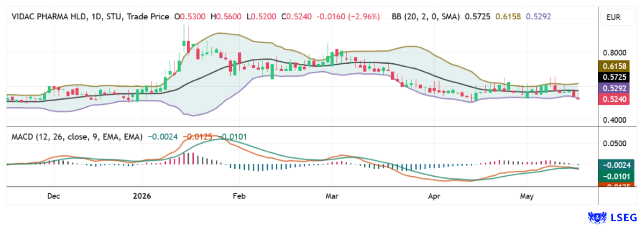644x225 pixels.
Task: Click the Mar label on time axis
Action: click(333, 196)
